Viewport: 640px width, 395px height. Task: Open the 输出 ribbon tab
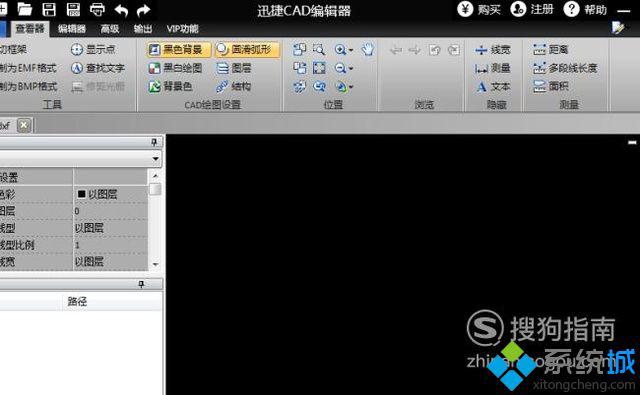pos(143,29)
